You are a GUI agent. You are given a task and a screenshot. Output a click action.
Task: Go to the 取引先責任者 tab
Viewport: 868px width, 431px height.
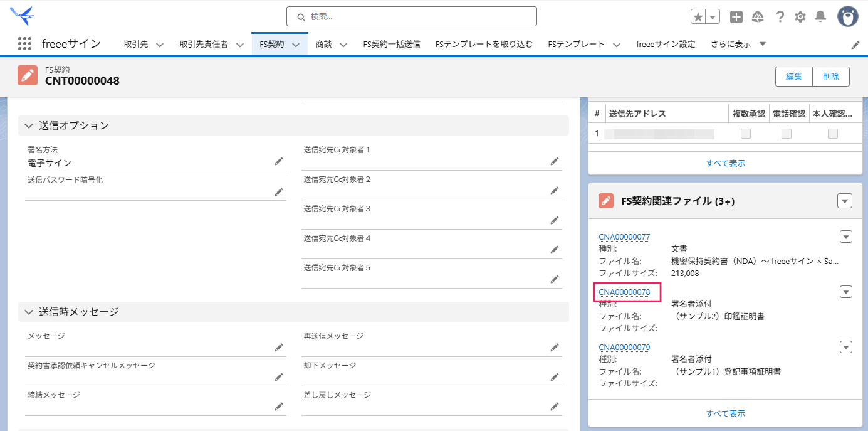(204, 44)
